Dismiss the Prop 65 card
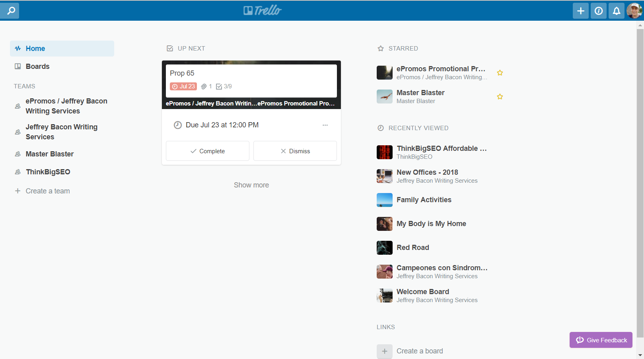Screen dimensions: 644x359 point(295,151)
